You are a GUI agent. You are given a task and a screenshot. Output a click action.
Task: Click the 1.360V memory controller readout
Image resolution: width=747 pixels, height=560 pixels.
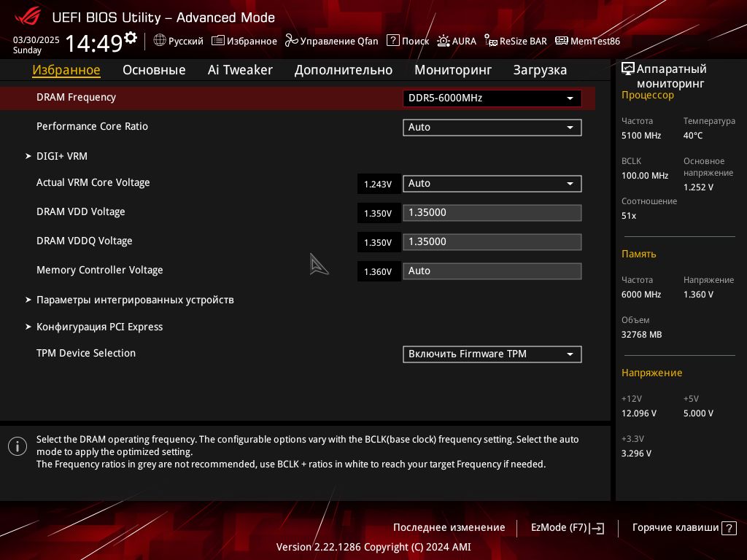(x=379, y=271)
